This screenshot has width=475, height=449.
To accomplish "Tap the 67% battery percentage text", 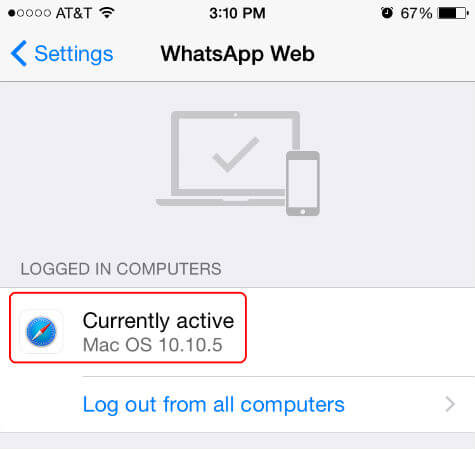I will pos(416,13).
